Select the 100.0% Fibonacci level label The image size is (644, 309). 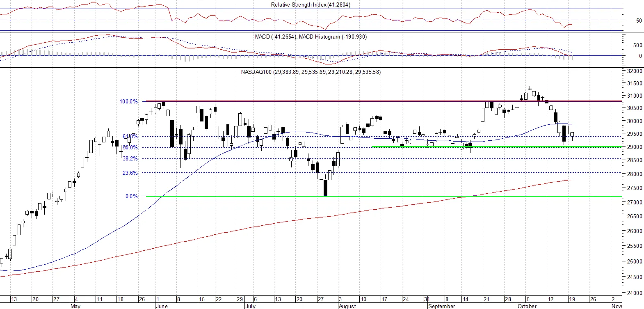pyautogui.click(x=129, y=102)
